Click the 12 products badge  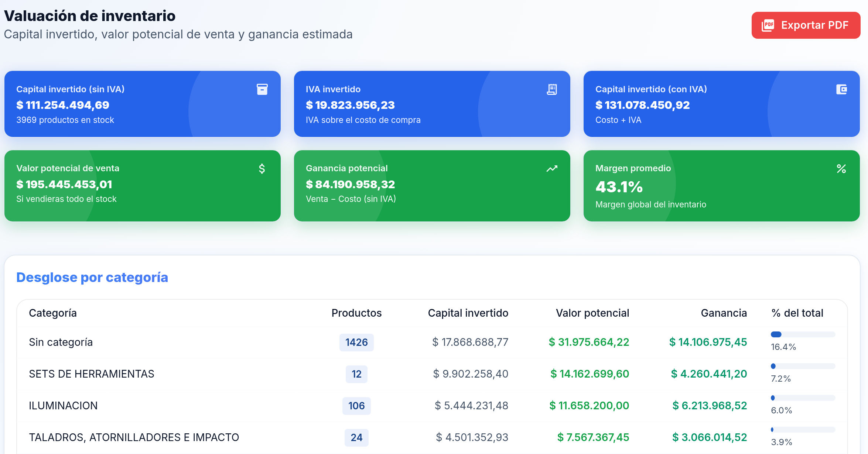point(356,374)
